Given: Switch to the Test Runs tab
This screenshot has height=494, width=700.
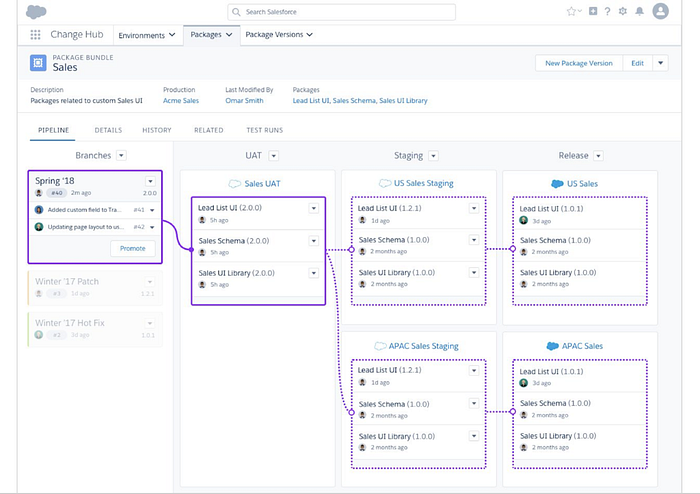Looking at the screenshot, I should (264, 130).
